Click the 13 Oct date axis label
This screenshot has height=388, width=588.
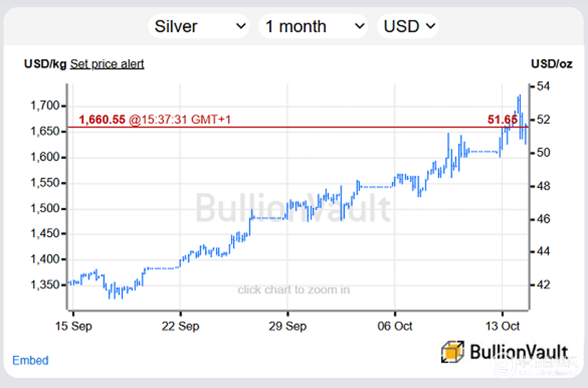pyautogui.click(x=502, y=326)
